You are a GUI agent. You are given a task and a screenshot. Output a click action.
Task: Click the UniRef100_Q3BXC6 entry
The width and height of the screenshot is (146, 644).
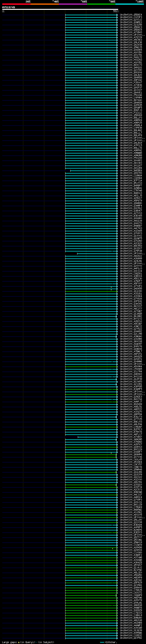click(131, 276)
